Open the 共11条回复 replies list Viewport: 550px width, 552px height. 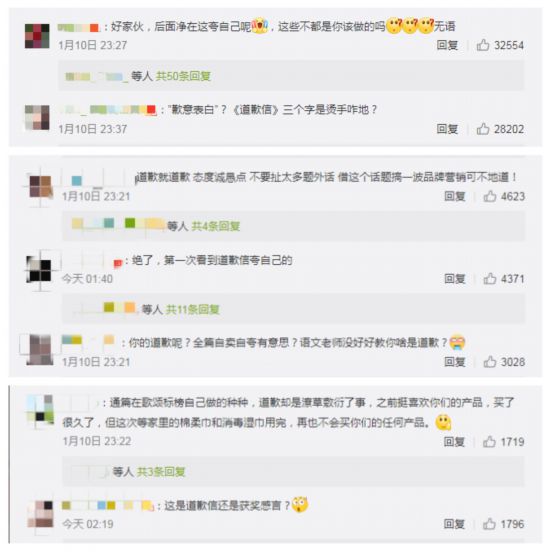click(x=193, y=309)
